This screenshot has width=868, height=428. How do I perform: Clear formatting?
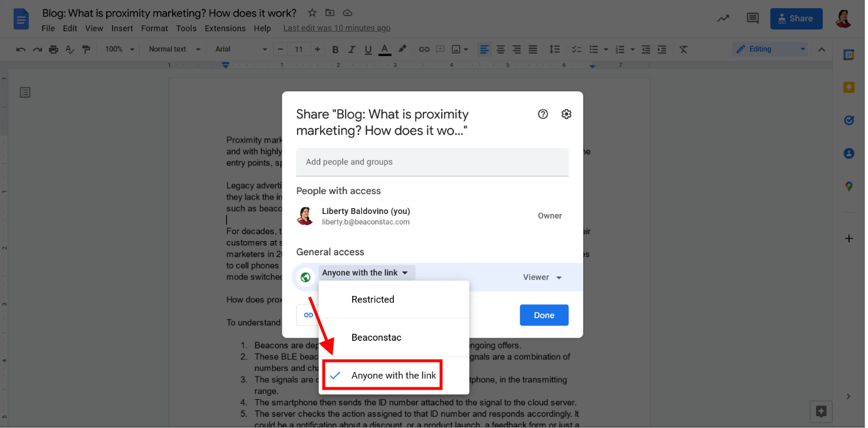(x=683, y=50)
